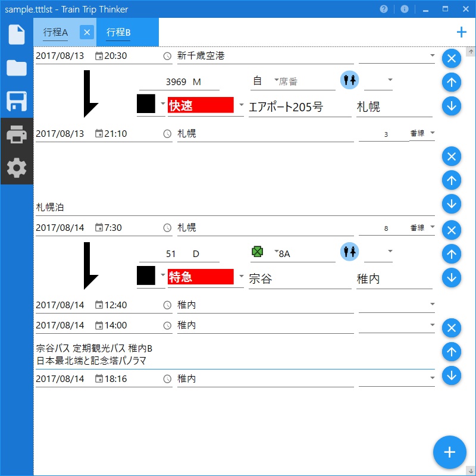Move 宗谷バス note down
Screen dimensions: 476x476
click(452, 375)
